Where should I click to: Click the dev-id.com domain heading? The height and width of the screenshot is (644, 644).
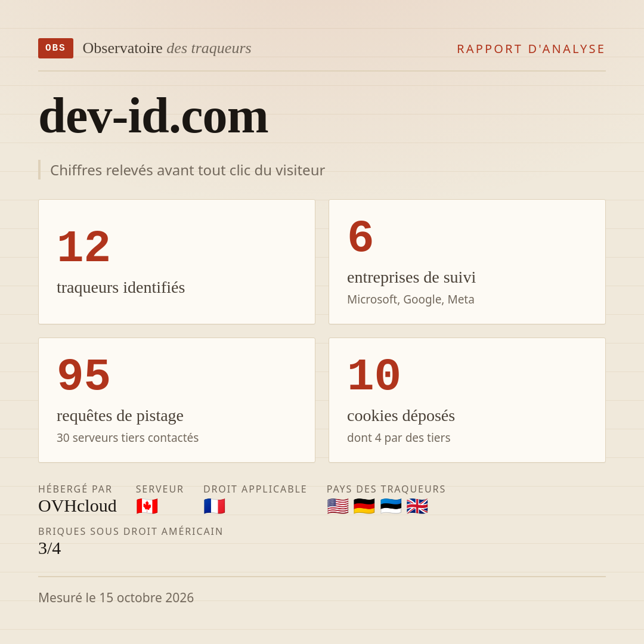[153, 116]
